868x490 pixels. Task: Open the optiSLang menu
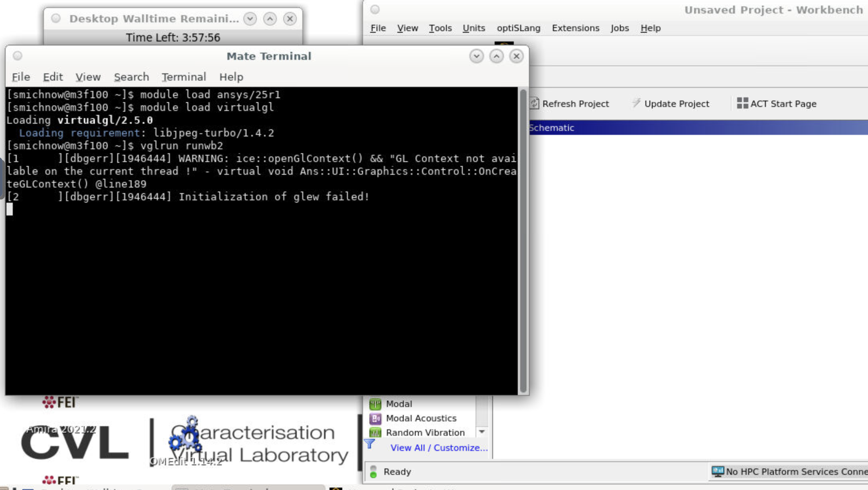coord(518,28)
